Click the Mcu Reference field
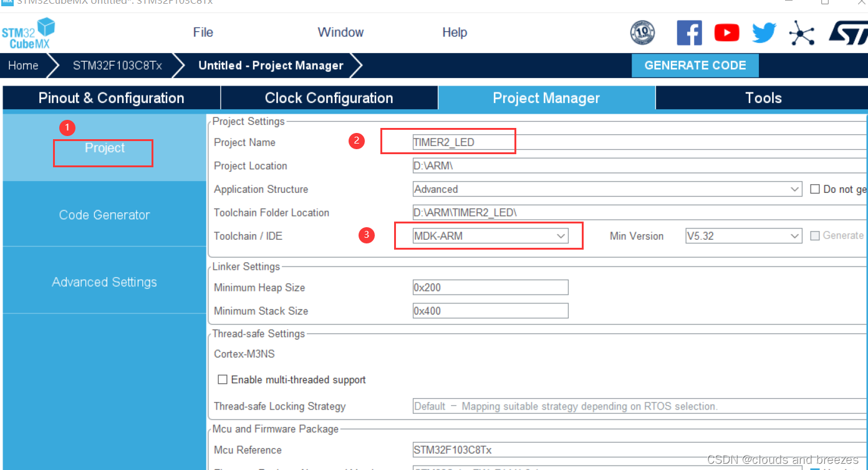This screenshot has width=868, height=470. tap(640, 450)
